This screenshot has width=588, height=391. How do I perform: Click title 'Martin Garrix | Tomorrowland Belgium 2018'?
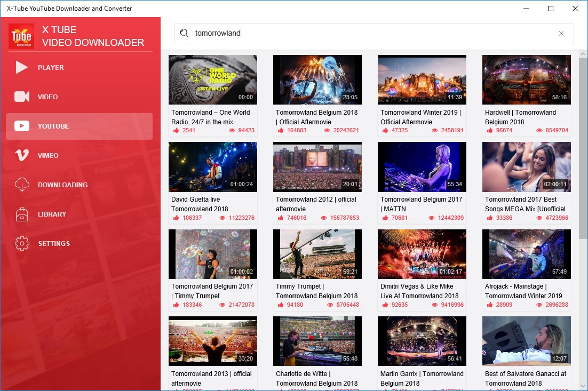click(422, 378)
